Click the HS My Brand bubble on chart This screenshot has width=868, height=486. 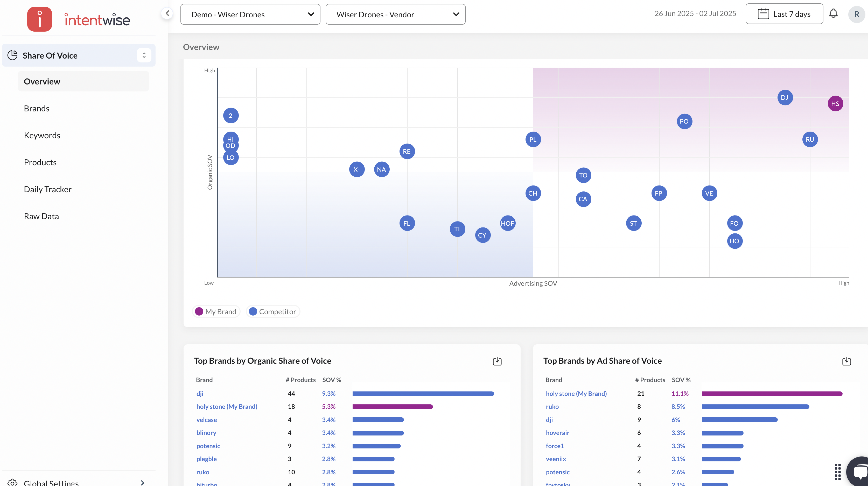pos(835,104)
